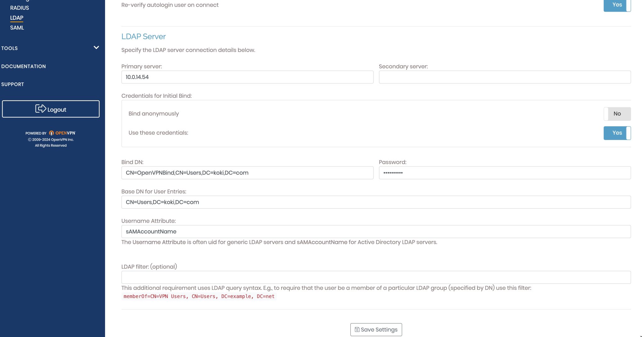Click the LDAP filter input box
This screenshot has height=337, width=644.
(376, 277)
